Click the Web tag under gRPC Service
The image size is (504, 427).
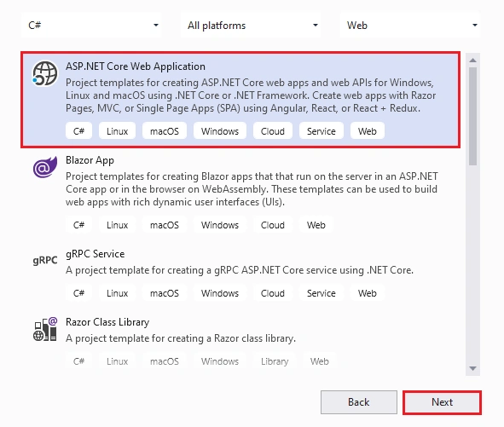367,292
